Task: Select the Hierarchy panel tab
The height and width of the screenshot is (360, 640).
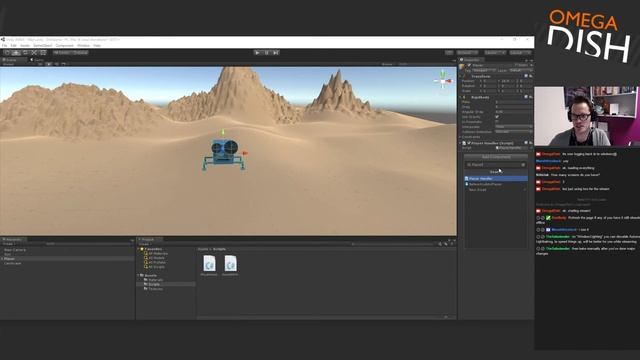Action: [x=13, y=240]
